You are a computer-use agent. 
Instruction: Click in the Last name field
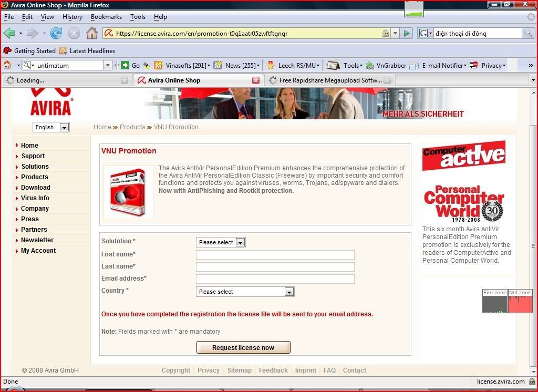pos(275,267)
